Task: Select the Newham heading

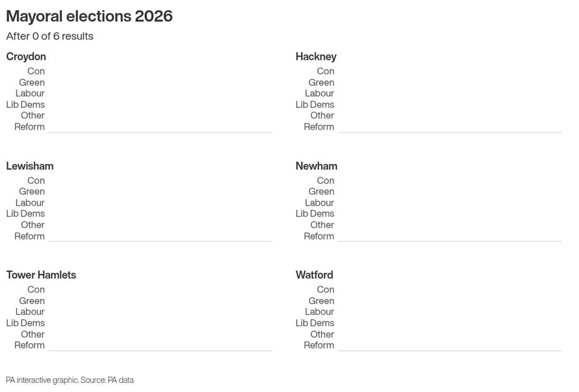Action: point(317,166)
